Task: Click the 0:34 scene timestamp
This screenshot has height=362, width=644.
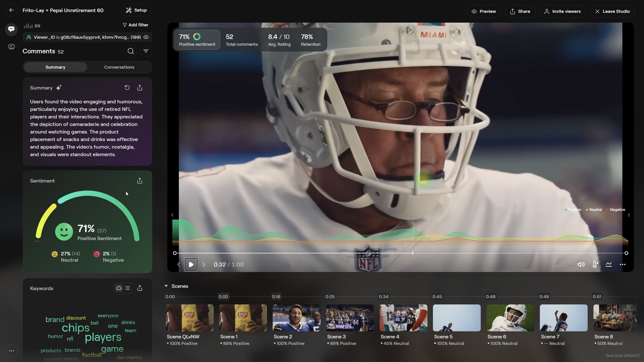Action: click(x=384, y=297)
